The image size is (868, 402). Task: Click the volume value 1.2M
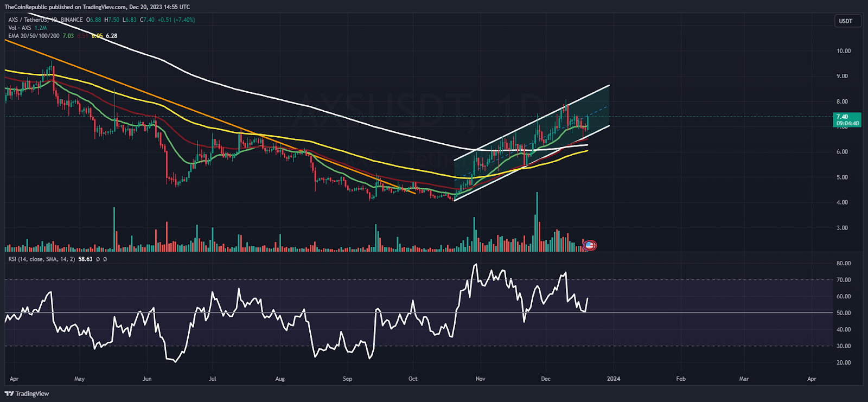point(41,28)
